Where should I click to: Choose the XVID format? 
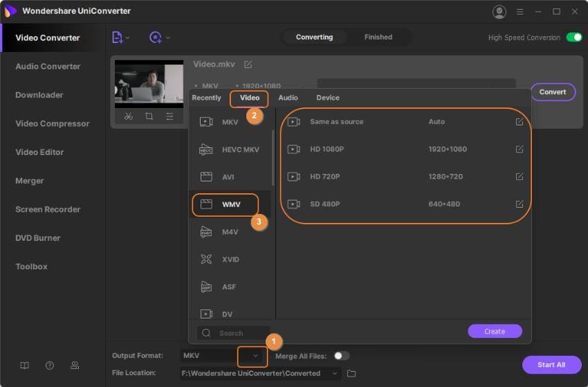[x=230, y=260]
